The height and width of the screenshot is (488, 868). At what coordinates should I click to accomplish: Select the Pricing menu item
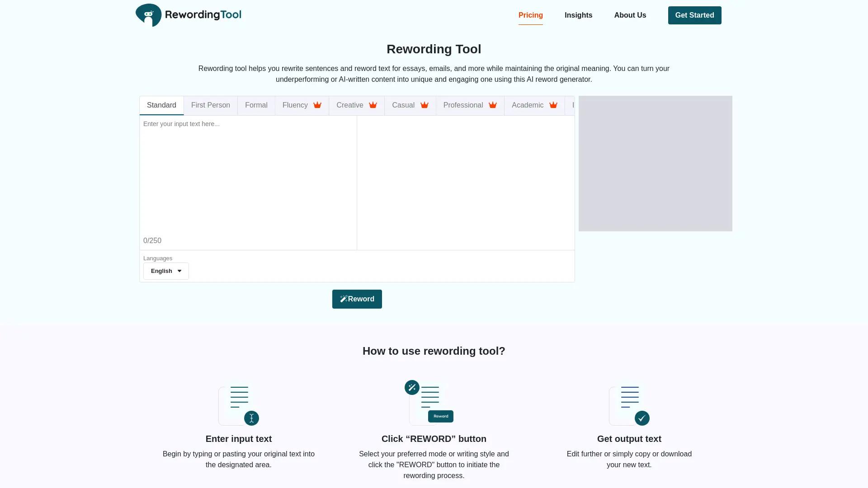click(x=530, y=15)
